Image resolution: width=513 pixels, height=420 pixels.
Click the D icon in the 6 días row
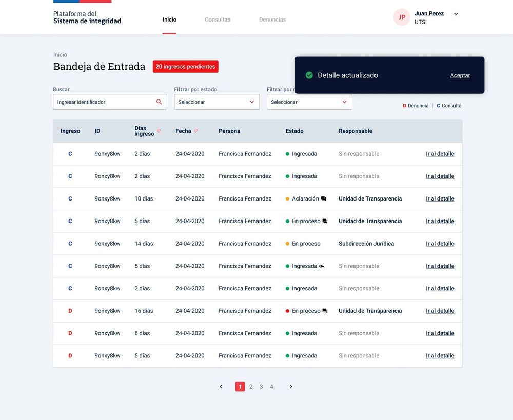(x=70, y=333)
